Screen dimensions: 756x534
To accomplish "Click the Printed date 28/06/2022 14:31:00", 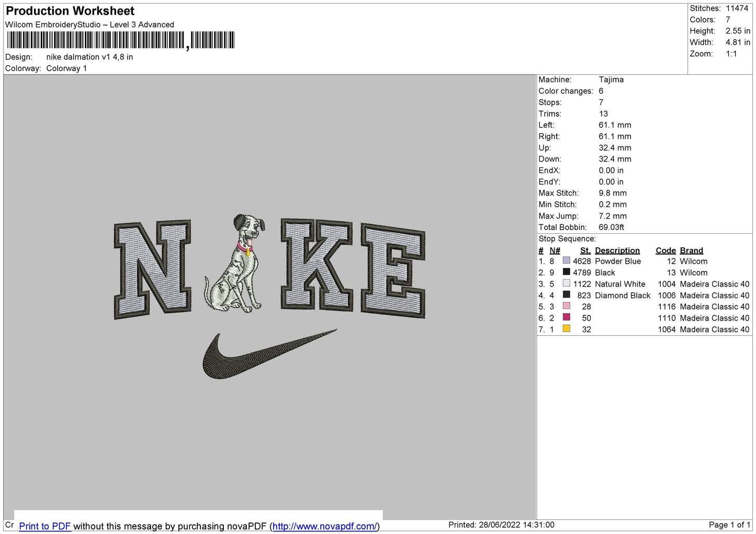I will pyautogui.click(x=516, y=525).
